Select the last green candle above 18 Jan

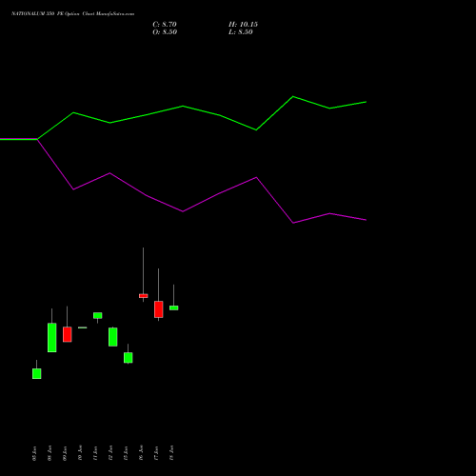[173, 307]
